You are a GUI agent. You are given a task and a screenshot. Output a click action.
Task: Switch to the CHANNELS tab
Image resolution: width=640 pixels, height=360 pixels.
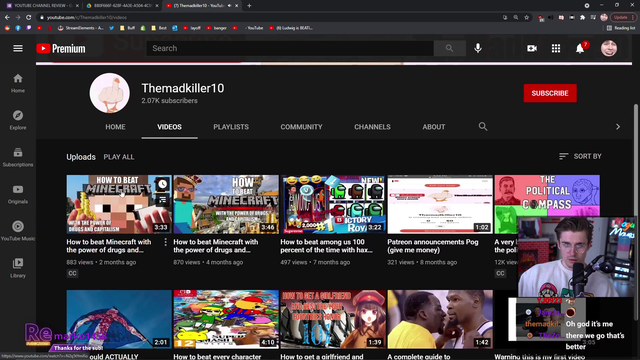tap(372, 127)
